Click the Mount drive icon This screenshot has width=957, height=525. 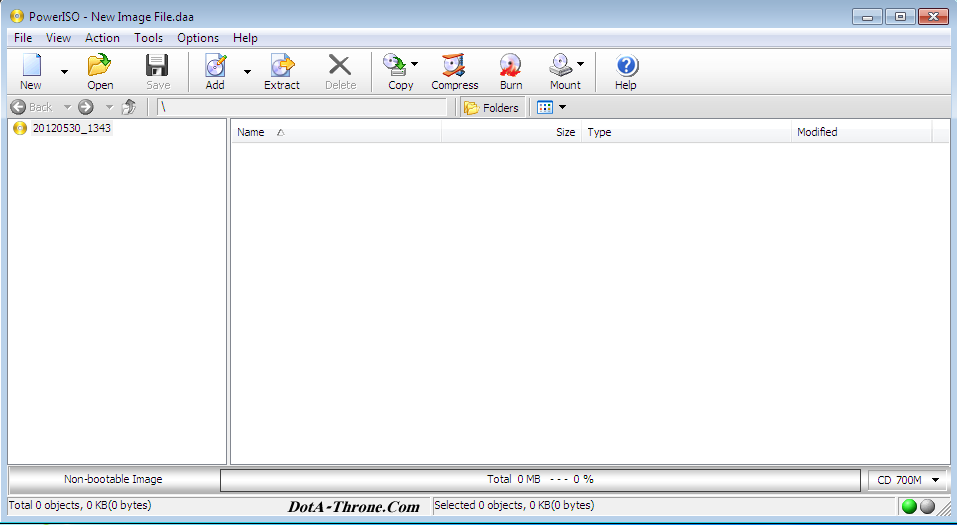point(562,65)
